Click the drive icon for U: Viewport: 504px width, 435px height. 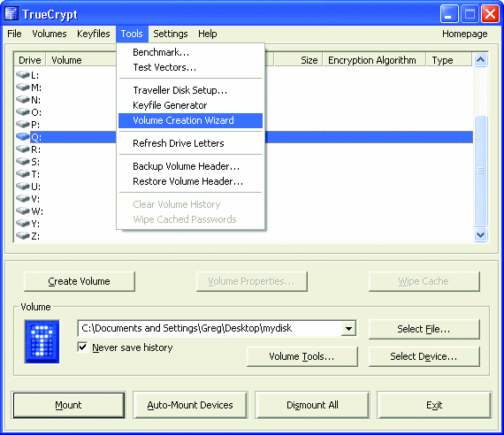coord(23,187)
